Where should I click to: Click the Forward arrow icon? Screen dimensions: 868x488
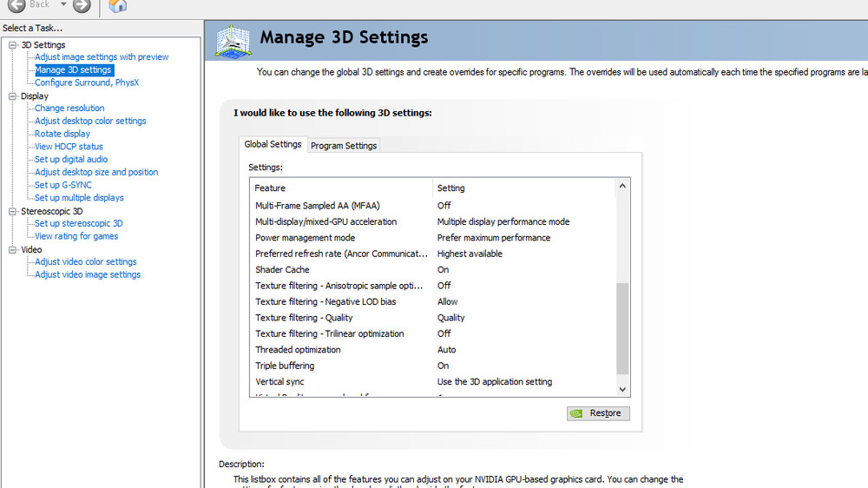point(82,5)
